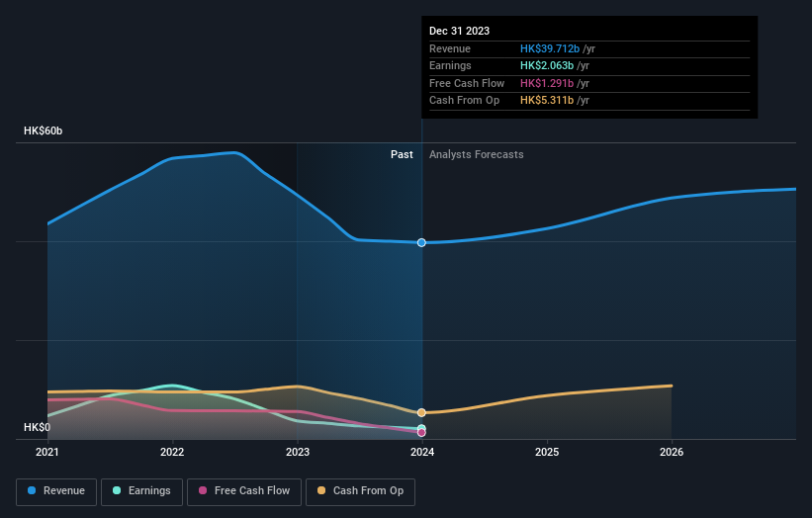This screenshot has height=518, width=812.
Task: Click the HK$1.291b free cash flow value
Action: (547, 83)
